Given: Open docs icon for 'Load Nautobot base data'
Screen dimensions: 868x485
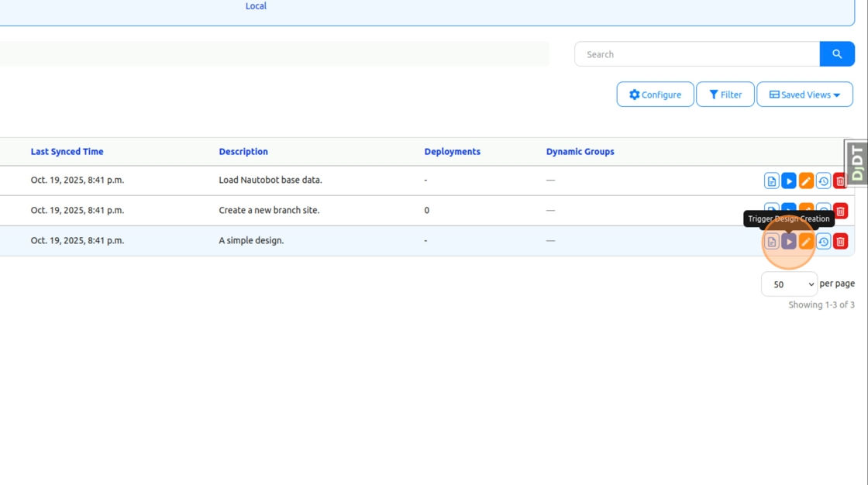Looking at the screenshot, I should 771,181.
